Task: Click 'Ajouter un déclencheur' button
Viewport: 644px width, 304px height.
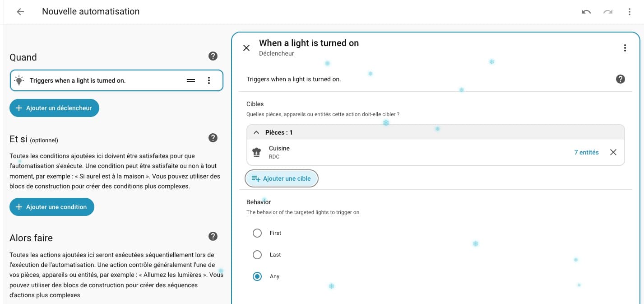Action: coord(54,108)
